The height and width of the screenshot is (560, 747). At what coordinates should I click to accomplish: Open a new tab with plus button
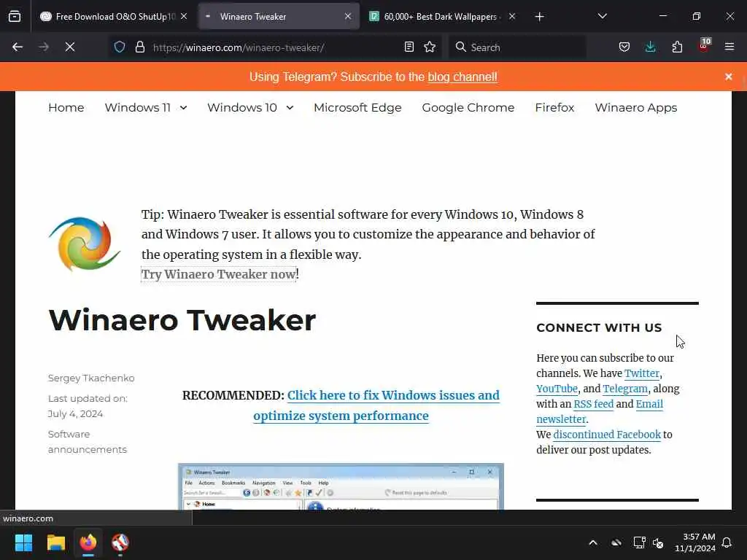(539, 17)
